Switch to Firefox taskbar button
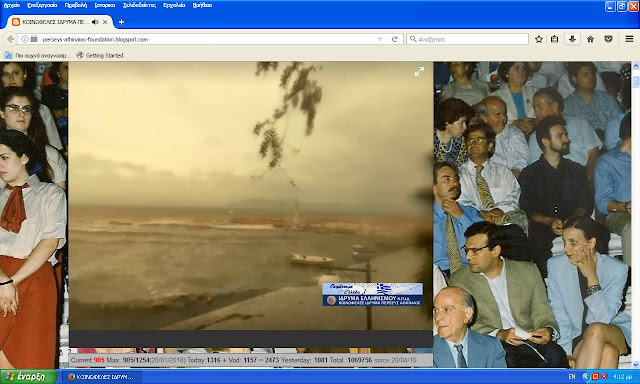The width and height of the screenshot is (640, 384). point(102,377)
